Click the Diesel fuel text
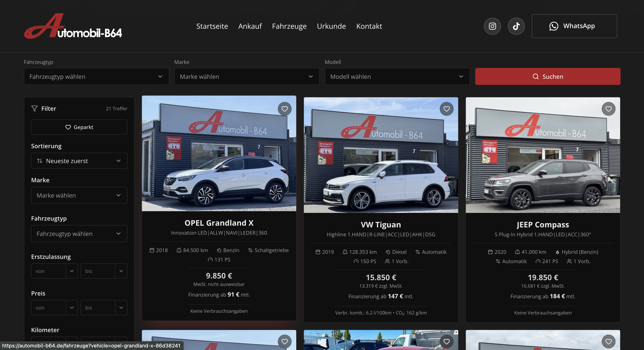Image resolution: width=644 pixels, height=350 pixels. coord(399,252)
